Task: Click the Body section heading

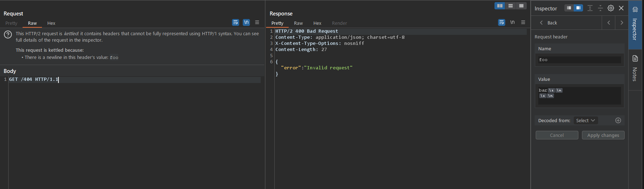Action: click(10, 71)
